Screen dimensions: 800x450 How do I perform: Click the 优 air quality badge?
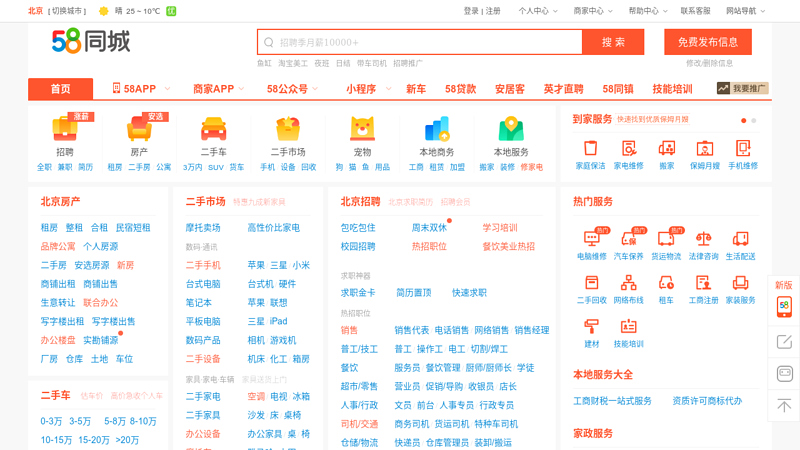[x=171, y=11]
